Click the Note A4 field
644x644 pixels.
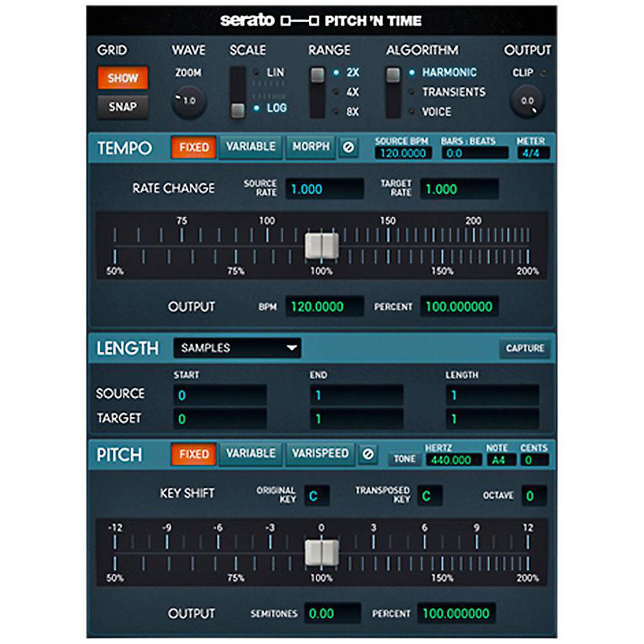click(501, 460)
